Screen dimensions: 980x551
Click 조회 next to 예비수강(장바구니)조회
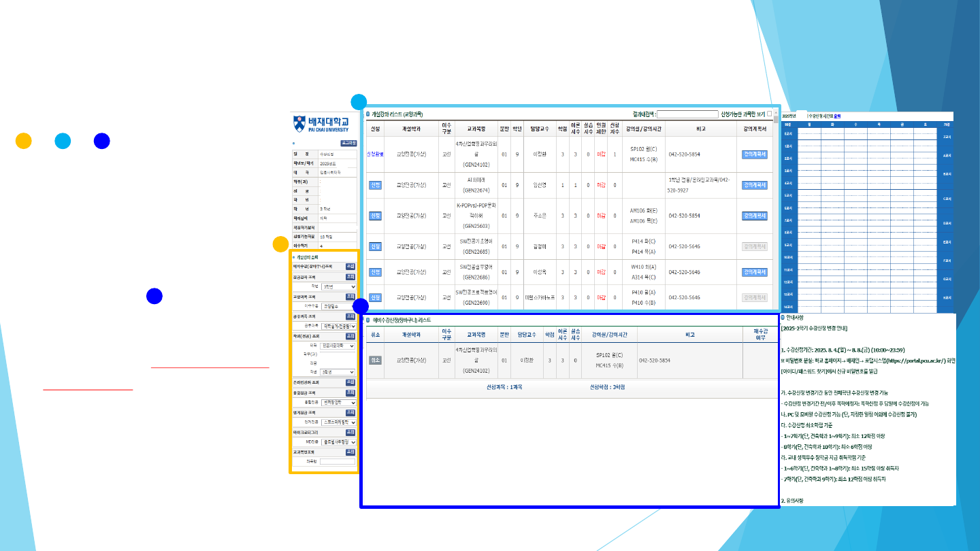point(350,267)
